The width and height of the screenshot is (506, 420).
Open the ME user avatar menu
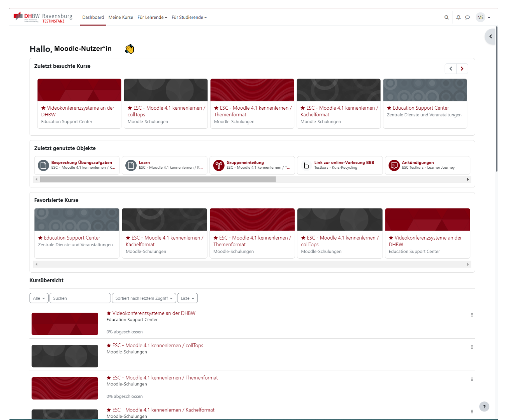click(x=481, y=17)
